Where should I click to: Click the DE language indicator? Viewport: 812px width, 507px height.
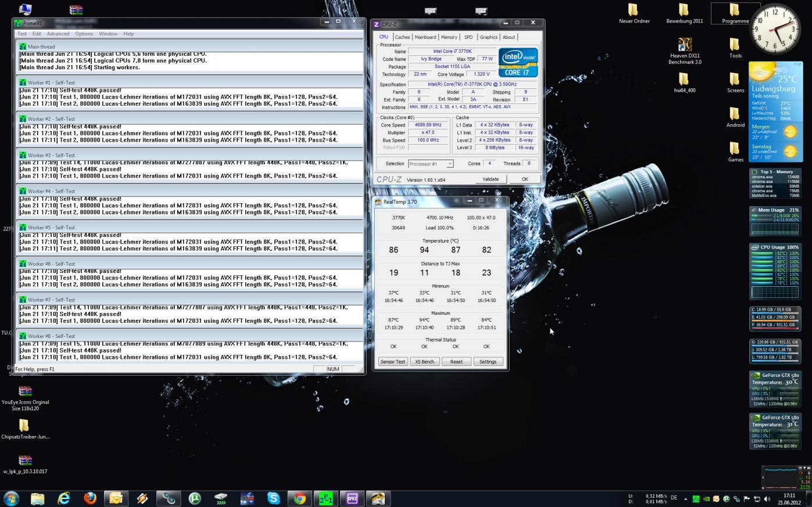point(674,498)
